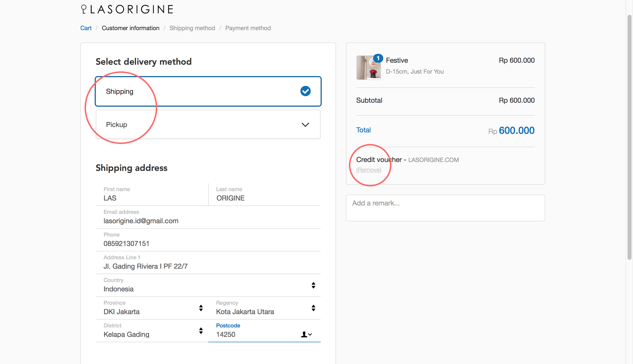Edit the Address Line 1 field
Screen dimensions: 633x364
[208, 263]
